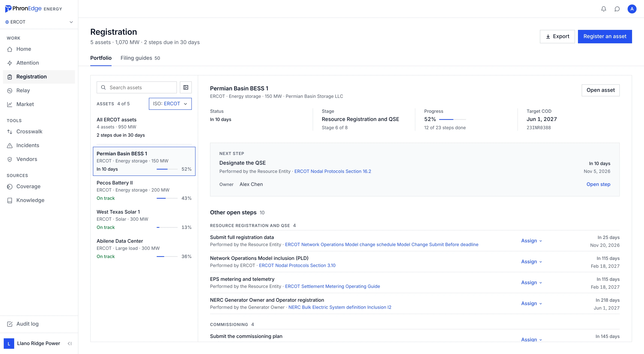Toggle the asset list panel layout icon

pyautogui.click(x=186, y=87)
